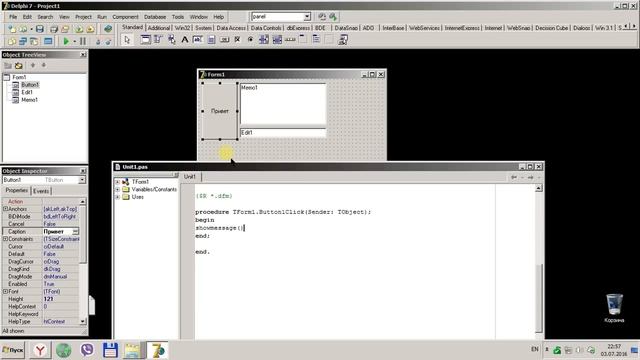The image size is (640, 360).
Task: Pick the CheckBox component in palette
Action: click(237, 40)
